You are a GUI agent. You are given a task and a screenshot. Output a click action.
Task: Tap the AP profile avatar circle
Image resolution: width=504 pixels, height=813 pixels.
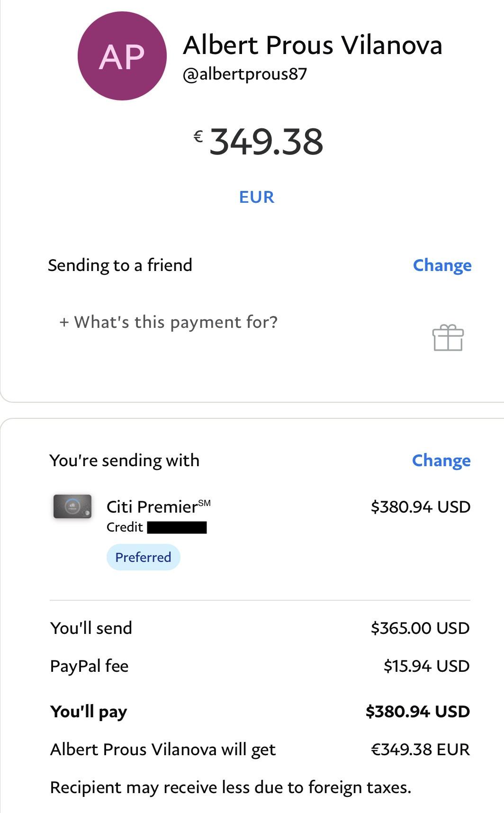122,56
